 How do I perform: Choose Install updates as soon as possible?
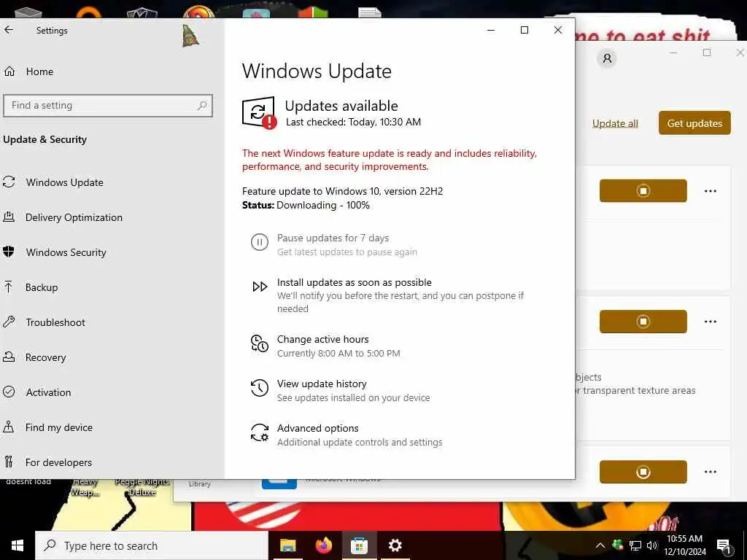[354, 282]
